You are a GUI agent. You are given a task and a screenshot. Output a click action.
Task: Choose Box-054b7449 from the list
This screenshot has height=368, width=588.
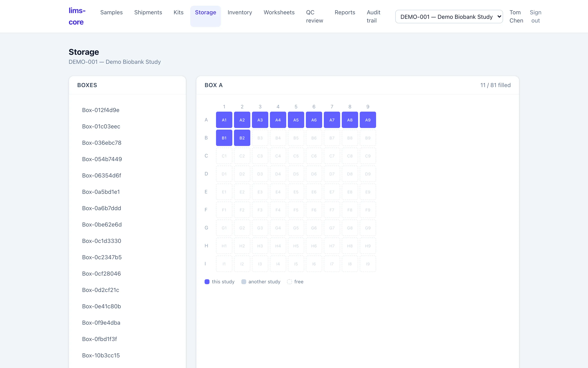pyautogui.click(x=127, y=159)
